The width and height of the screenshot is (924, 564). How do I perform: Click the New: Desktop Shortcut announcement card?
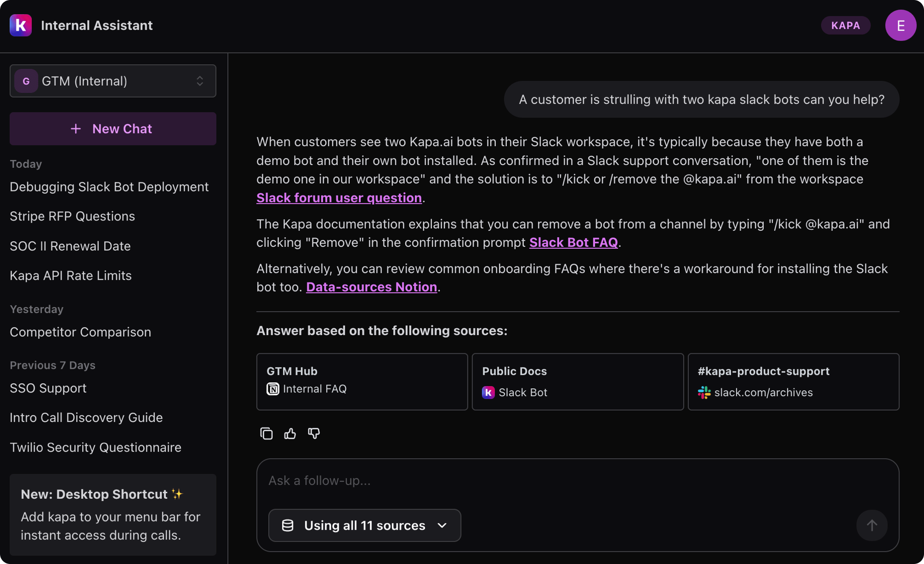tap(113, 515)
